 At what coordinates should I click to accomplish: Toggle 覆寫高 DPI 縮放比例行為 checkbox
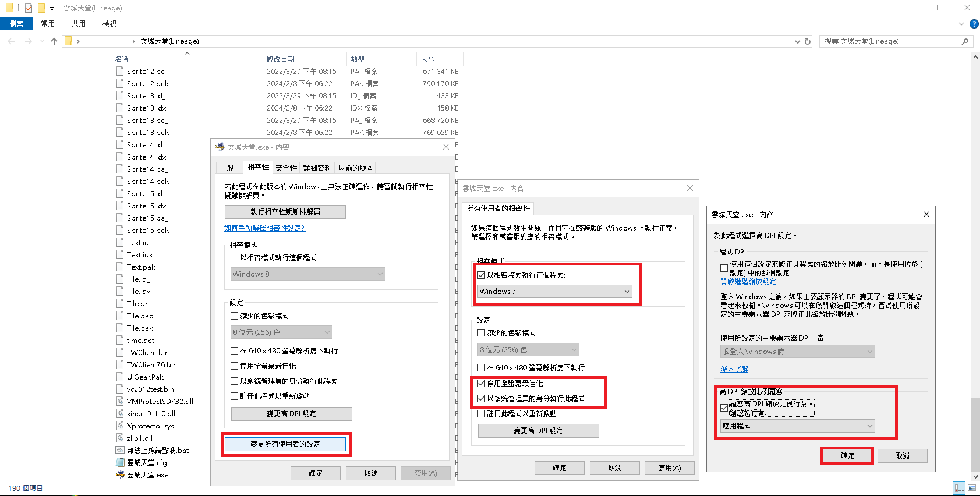tap(724, 408)
